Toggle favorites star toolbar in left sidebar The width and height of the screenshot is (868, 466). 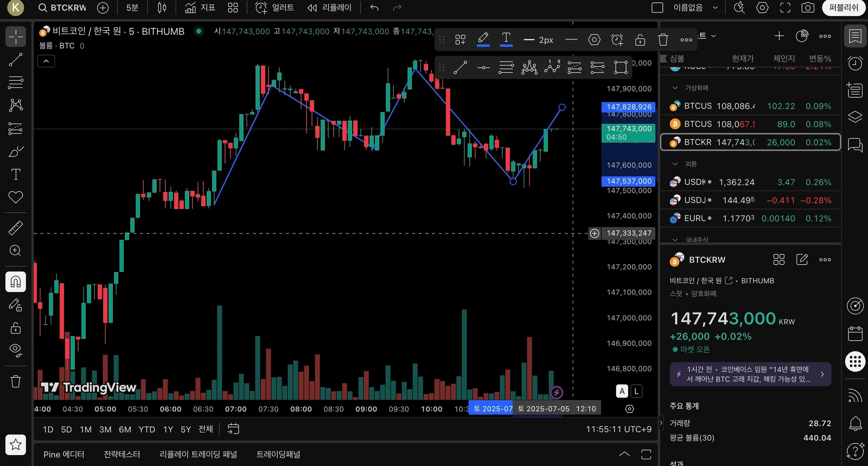[16, 444]
